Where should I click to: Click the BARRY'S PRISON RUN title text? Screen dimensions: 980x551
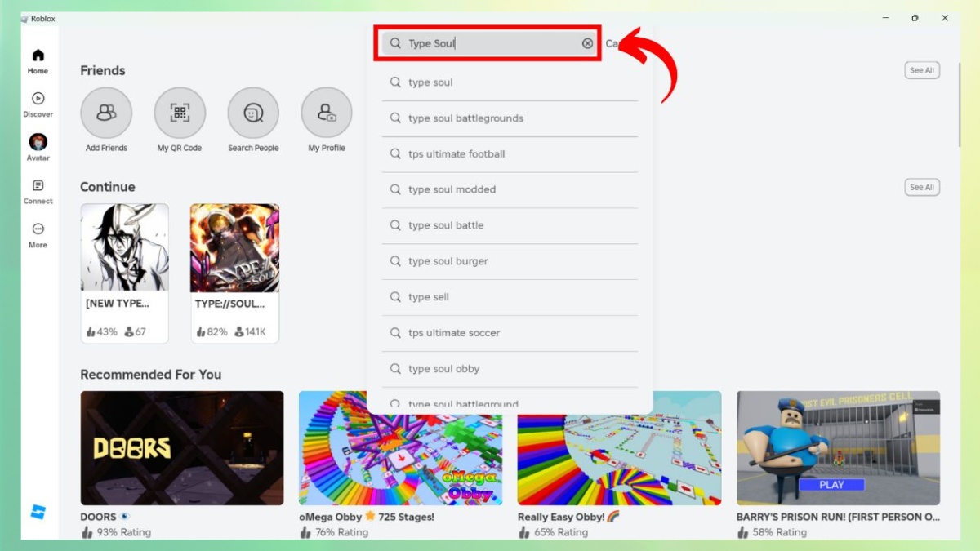click(838, 517)
